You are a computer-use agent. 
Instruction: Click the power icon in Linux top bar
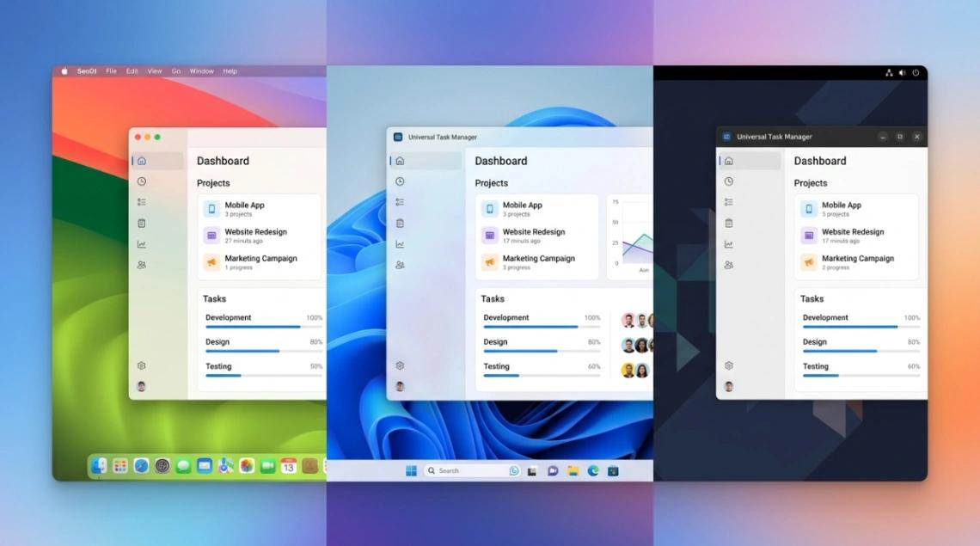(x=916, y=72)
